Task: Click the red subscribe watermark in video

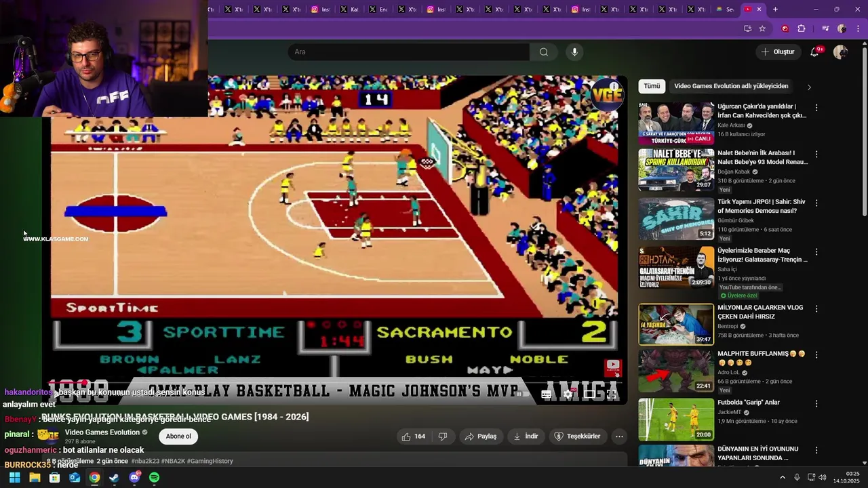Action: [613, 367]
